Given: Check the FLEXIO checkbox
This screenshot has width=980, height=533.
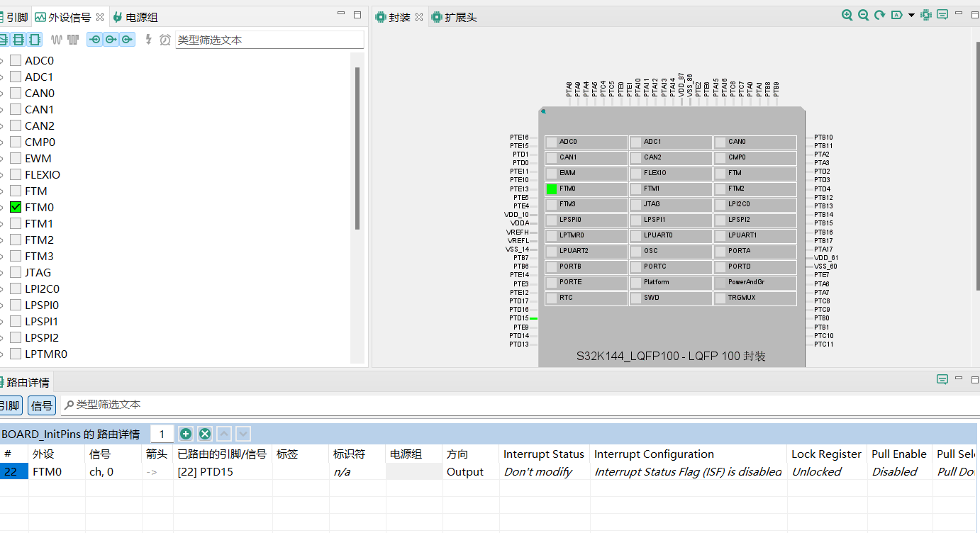Looking at the screenshot, I should click(16, 175).
